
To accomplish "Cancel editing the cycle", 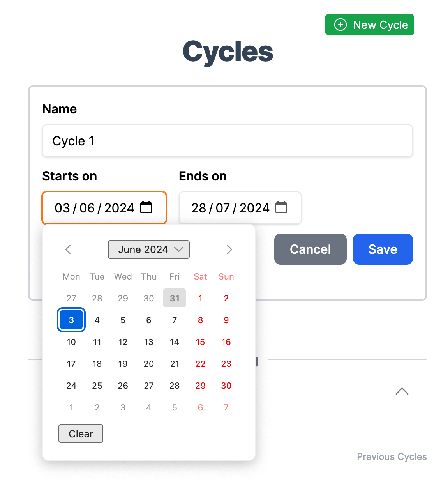I will pos(310,249).
